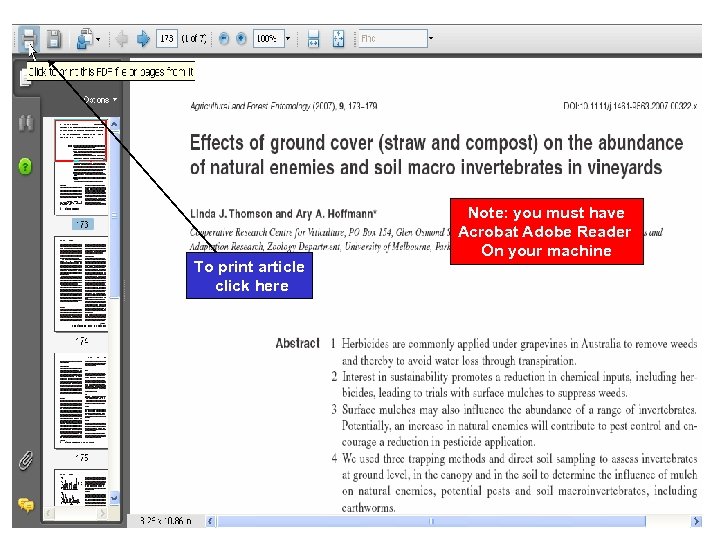The image size is (720, 540).
Task: Click the Save (floppy disk) icon
Action: click(54, 39)
